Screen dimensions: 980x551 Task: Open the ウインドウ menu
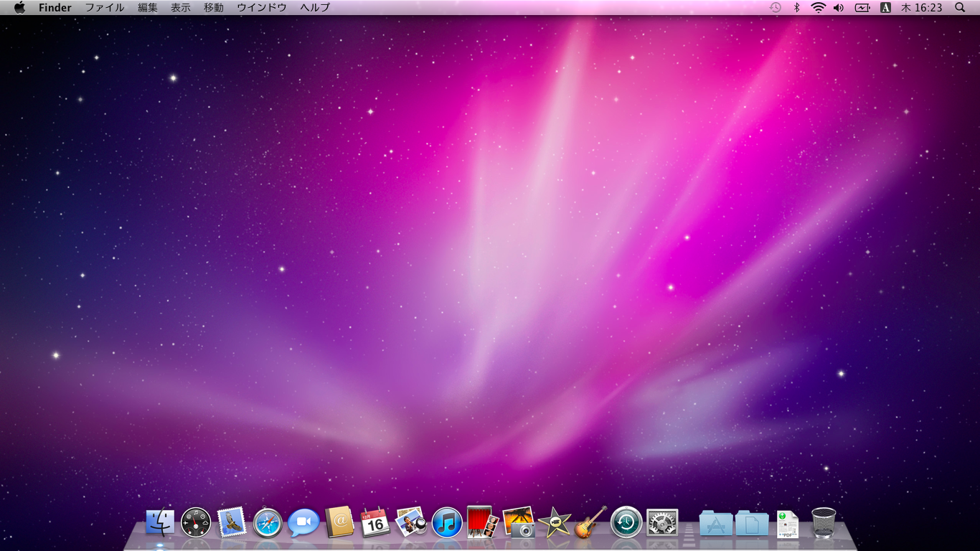tap(262, 7)
